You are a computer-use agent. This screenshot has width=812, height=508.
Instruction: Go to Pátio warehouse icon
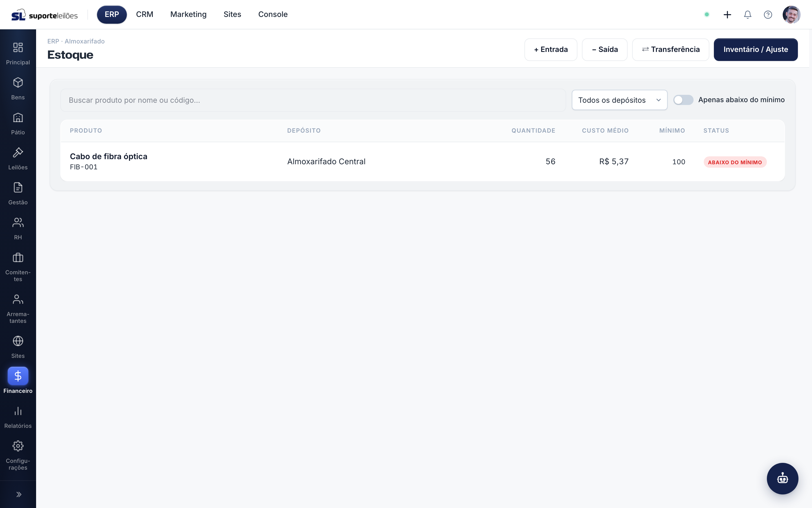coord(18,117)
